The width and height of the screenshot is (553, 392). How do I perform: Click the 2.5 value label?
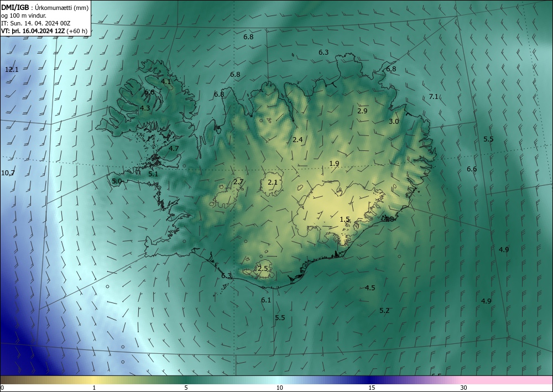point(263,269)
